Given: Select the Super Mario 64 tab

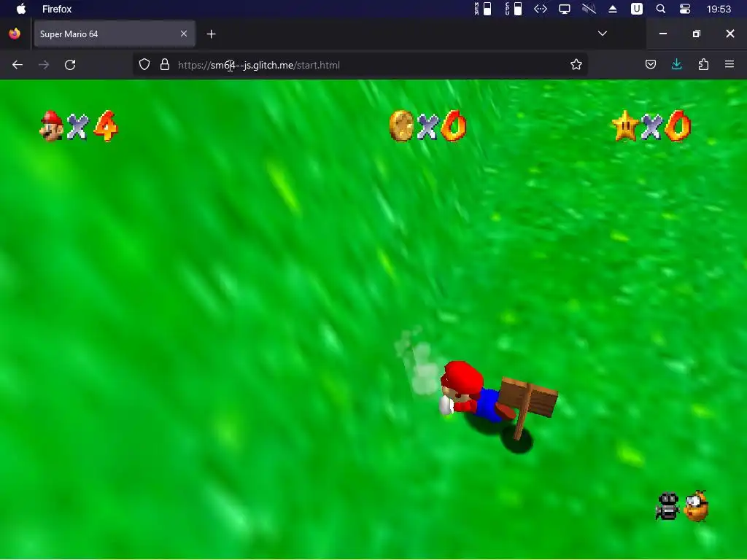Looking at the screenshot, I should (115, 34).
